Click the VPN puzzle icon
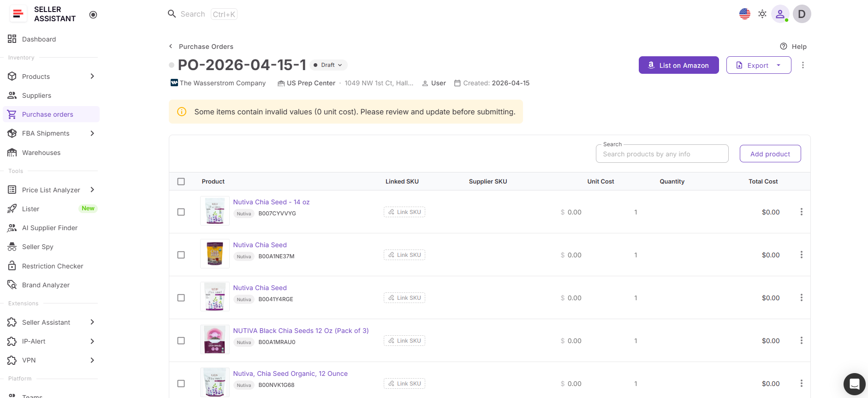Viewport: 868px width, 398px height. click(x=12, y=360)
